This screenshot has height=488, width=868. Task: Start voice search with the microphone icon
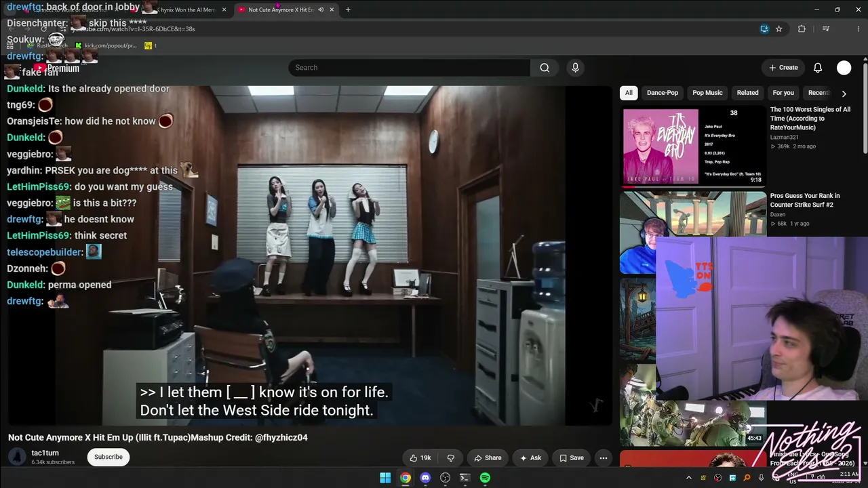click(575, 68)
